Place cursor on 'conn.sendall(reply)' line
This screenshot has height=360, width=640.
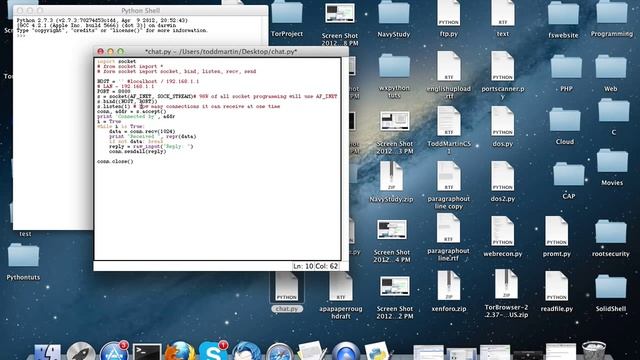click(137, 151)
